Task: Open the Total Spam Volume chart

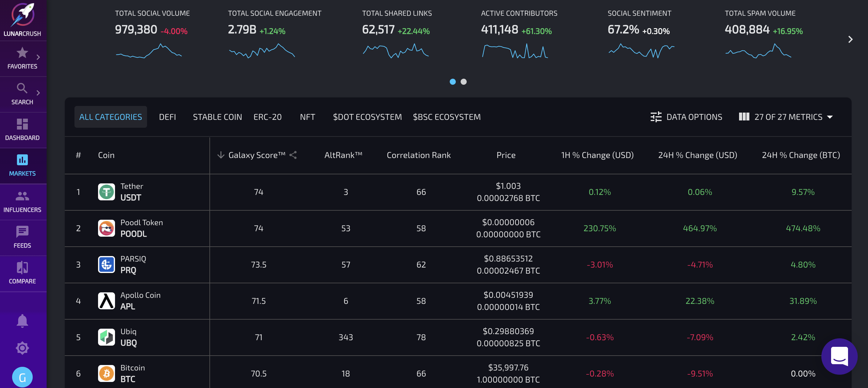Action: tap(758, 51)
